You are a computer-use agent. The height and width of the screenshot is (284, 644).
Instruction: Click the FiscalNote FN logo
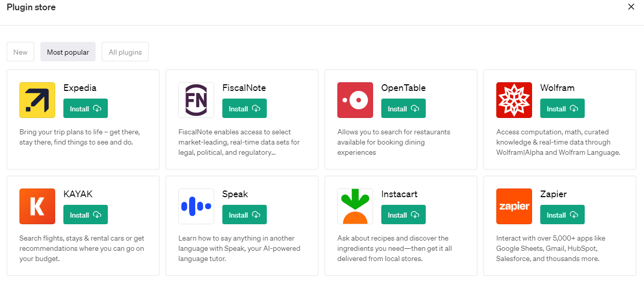tap(196, 100)
